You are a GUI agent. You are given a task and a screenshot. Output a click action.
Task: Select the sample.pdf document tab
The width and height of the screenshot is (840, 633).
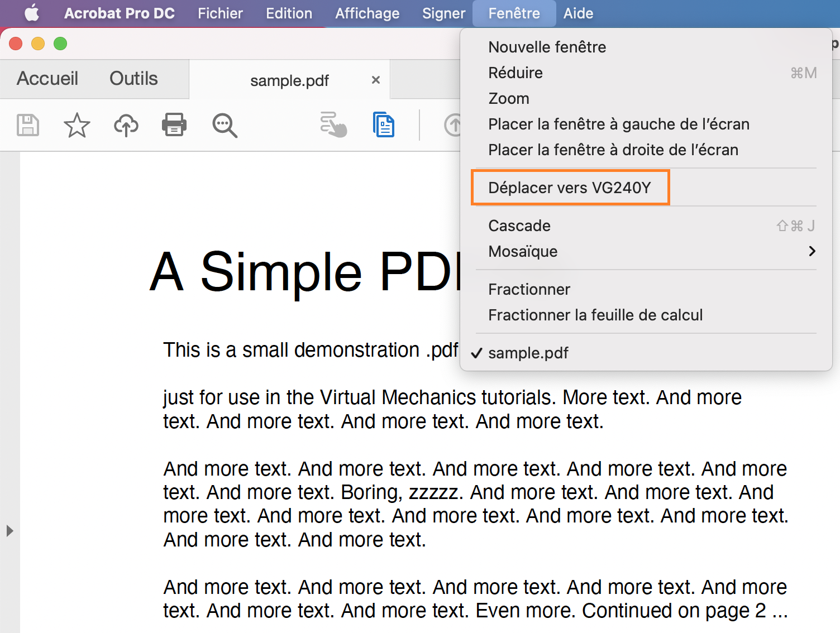coord(289,80)
